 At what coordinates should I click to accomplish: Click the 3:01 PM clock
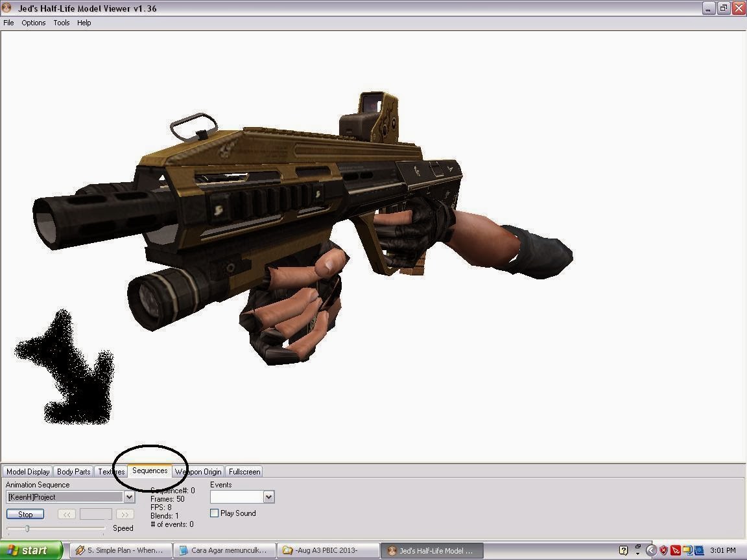pos(723,550)
